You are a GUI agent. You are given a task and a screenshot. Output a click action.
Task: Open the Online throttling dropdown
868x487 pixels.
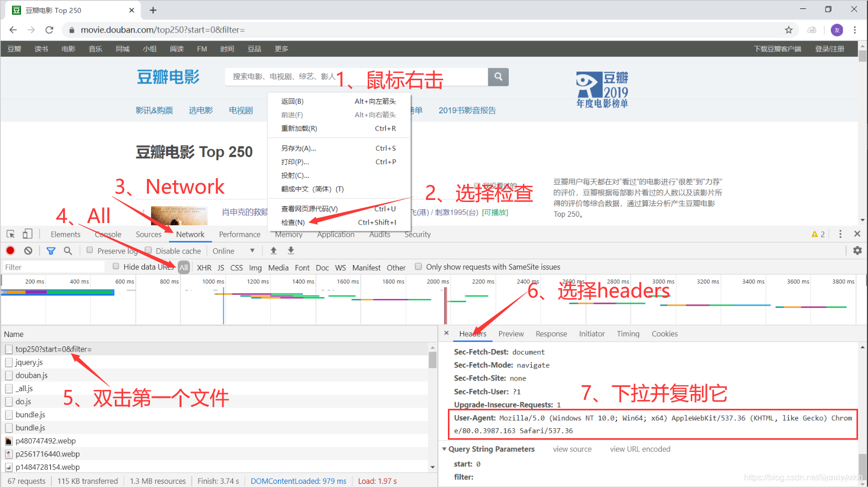click(x=233, y=251)
